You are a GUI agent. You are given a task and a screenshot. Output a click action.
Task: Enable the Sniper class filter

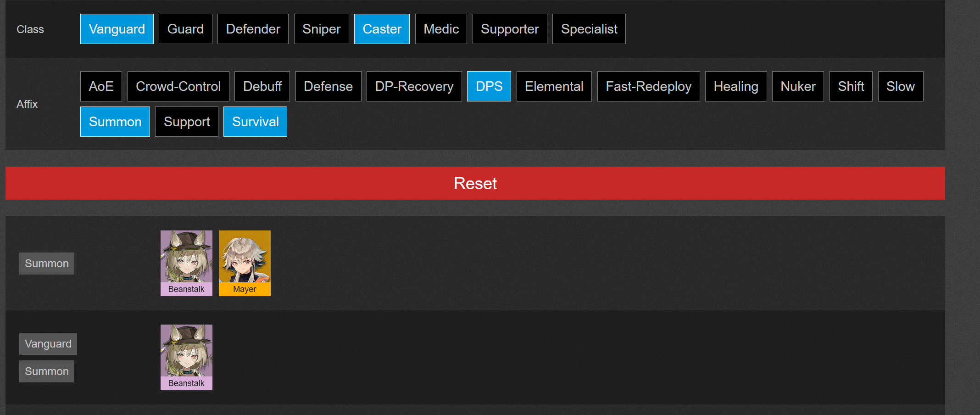point(321,29)
